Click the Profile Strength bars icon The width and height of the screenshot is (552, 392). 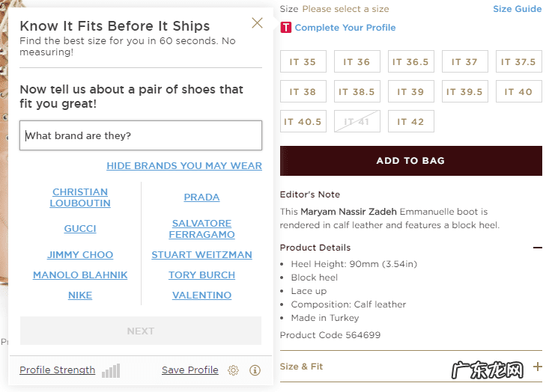111,371
